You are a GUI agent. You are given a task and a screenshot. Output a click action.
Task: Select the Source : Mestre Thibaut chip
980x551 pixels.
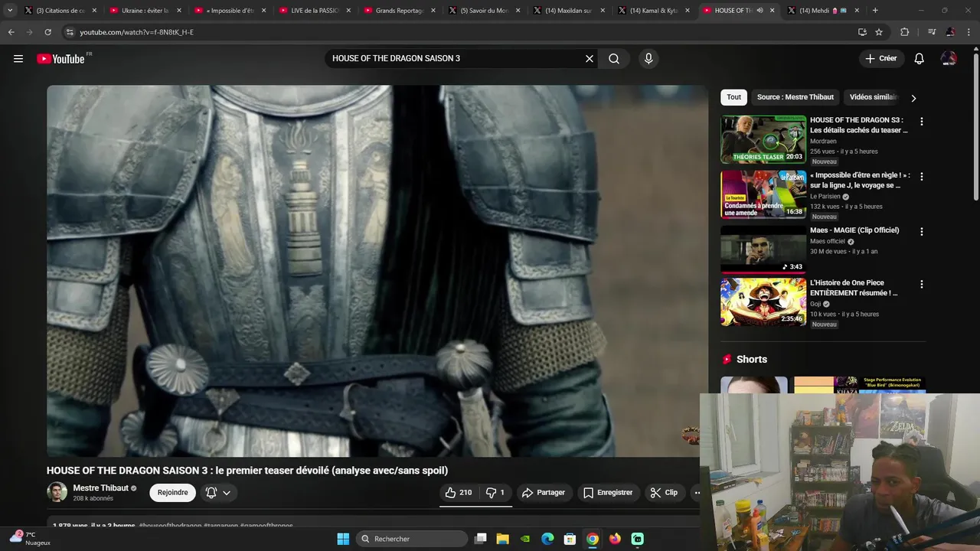[x=795, y=97]
